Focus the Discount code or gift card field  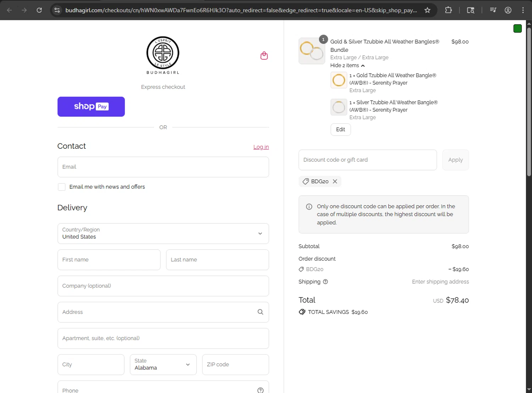click(x=367, y=160)
